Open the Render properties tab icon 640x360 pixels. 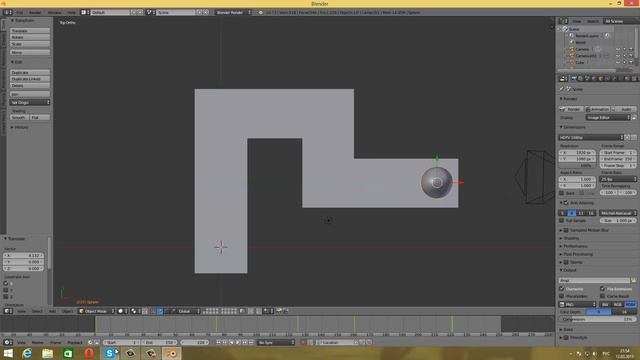click(x=573, y=78)
